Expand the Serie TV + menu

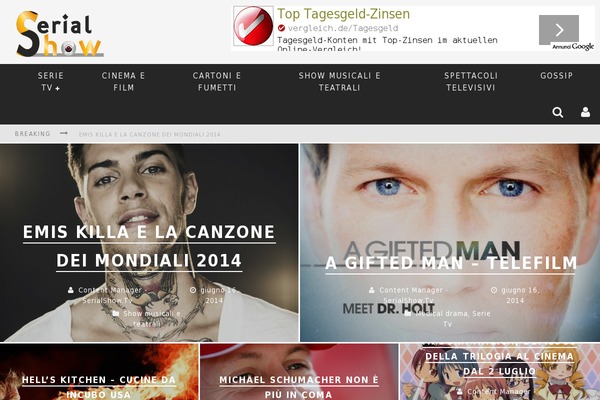click(51, 82)
